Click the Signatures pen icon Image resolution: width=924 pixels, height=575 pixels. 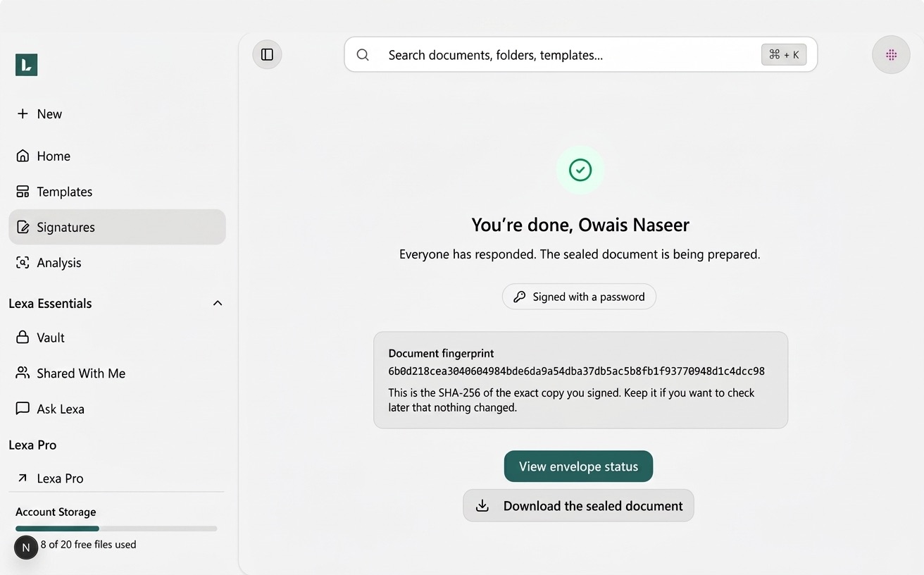click(x=23, y=227)
